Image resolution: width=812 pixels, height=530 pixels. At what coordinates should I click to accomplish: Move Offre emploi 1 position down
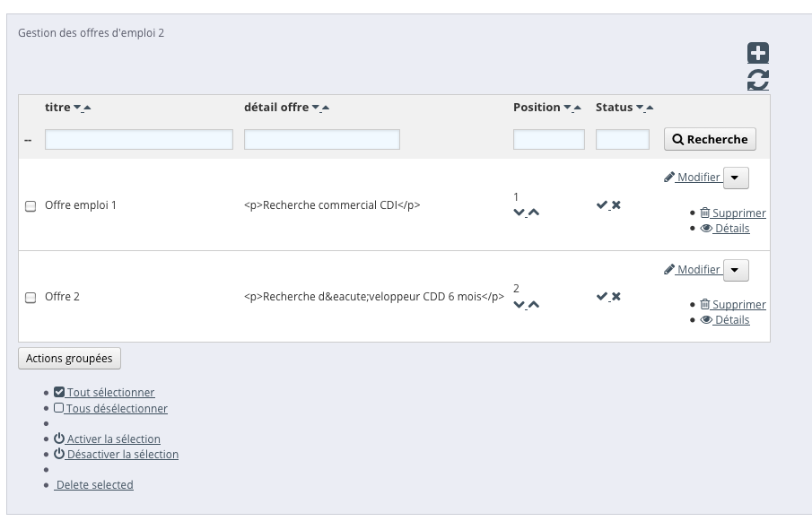pyautogui.click(x=519, y=213)
